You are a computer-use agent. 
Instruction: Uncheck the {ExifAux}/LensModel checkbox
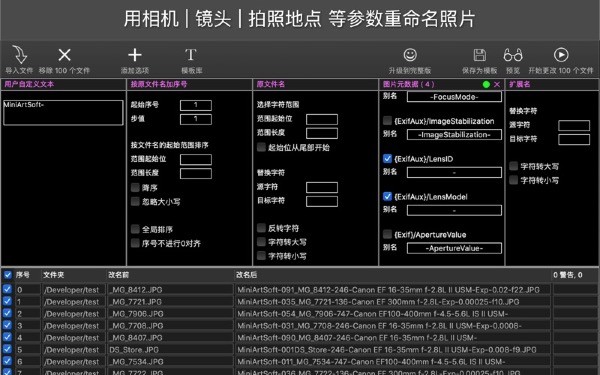387,197
